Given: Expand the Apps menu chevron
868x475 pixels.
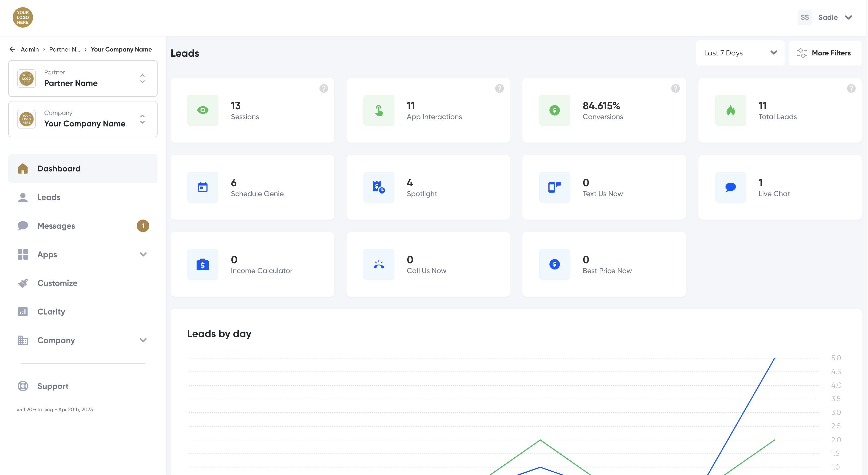Looking at the screenshot, I should point(143,254).
